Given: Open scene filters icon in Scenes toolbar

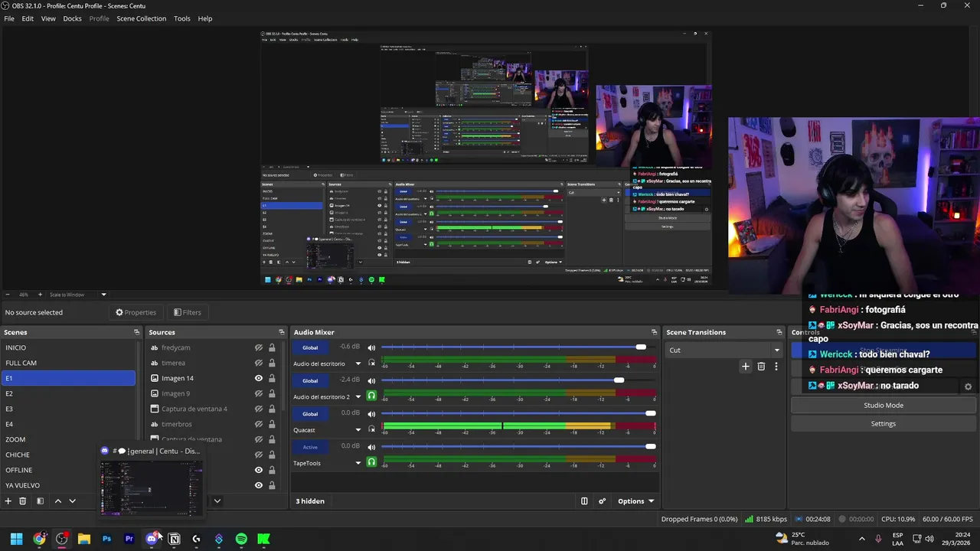Looking at the screenshot, I should 40,501.
